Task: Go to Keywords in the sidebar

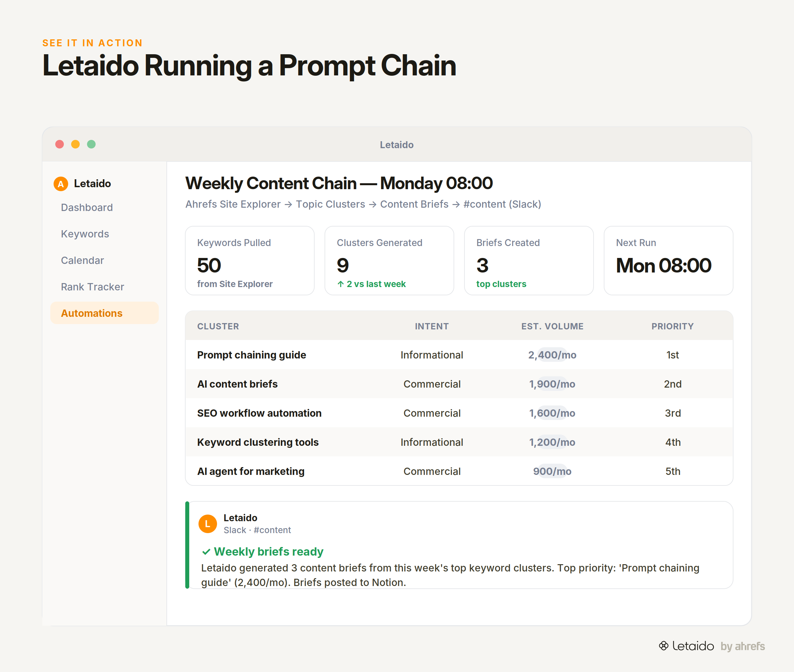Action: pos(85,234)
